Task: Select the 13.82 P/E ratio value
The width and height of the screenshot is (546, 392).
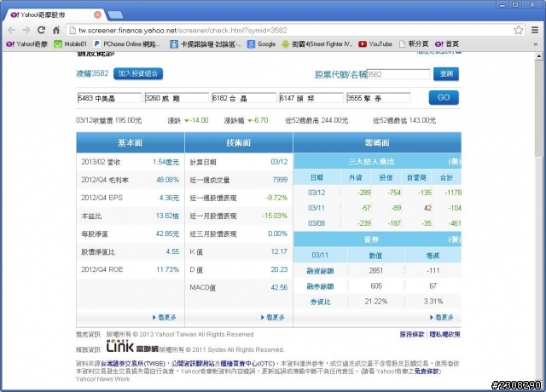Action: tap(167, 216)
